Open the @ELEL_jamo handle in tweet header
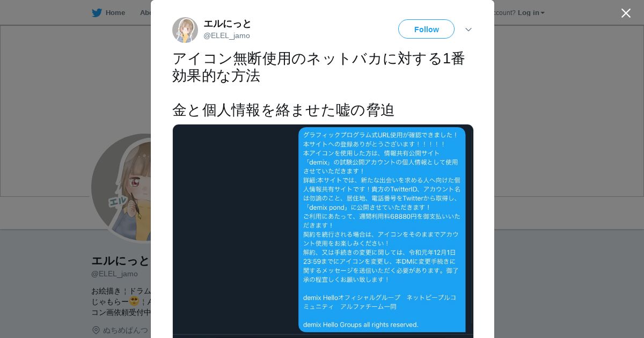Viewport: 644px width, 338px height. (x=226, y=35)
